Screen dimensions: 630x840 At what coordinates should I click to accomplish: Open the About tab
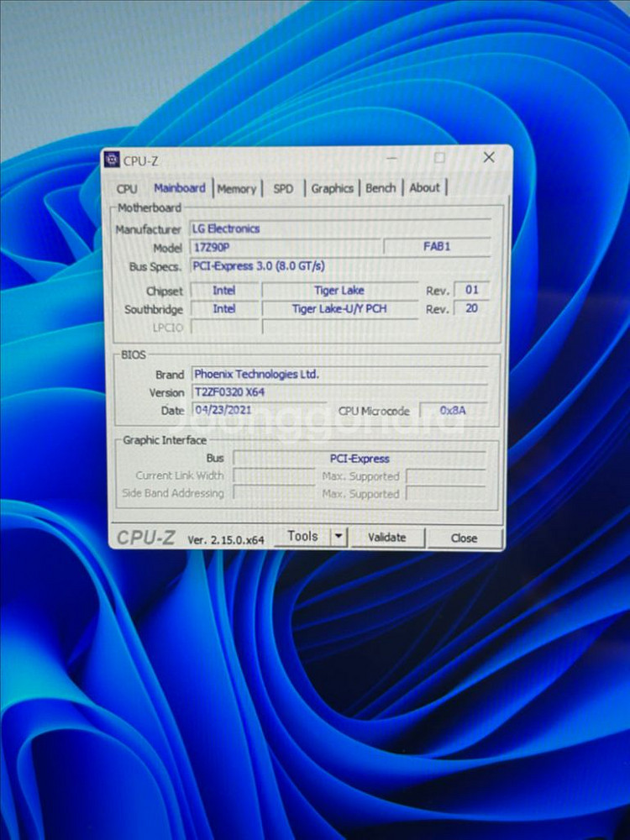click(424, 187)
